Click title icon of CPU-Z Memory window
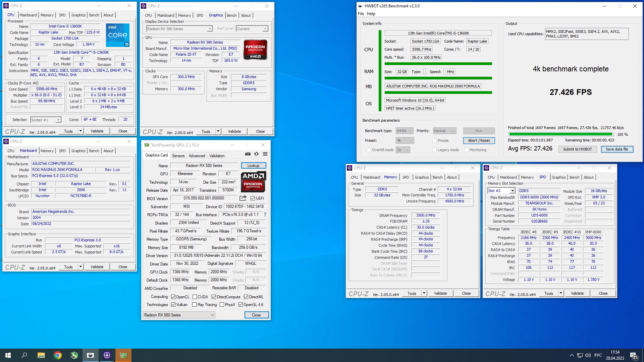644x362 pixels. 350,168
